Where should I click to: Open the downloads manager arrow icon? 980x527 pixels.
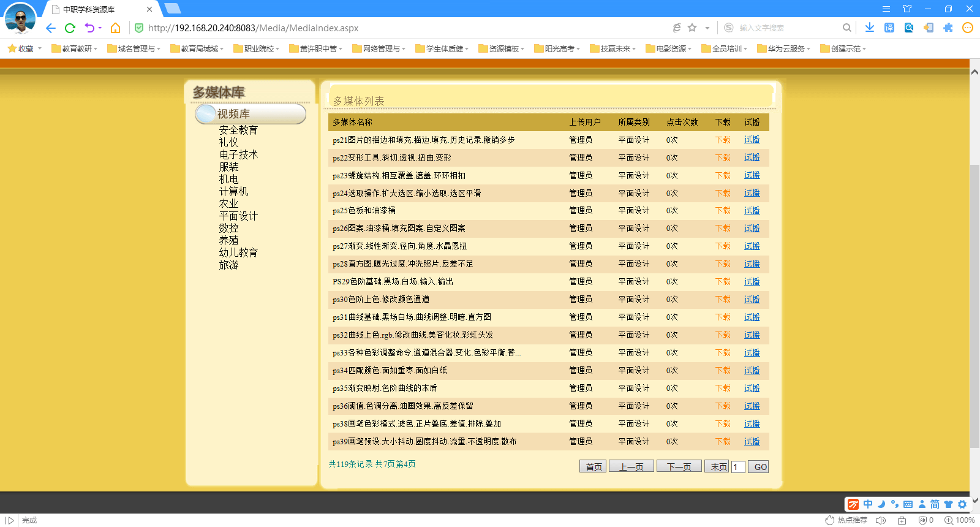(x=870, y=28)
